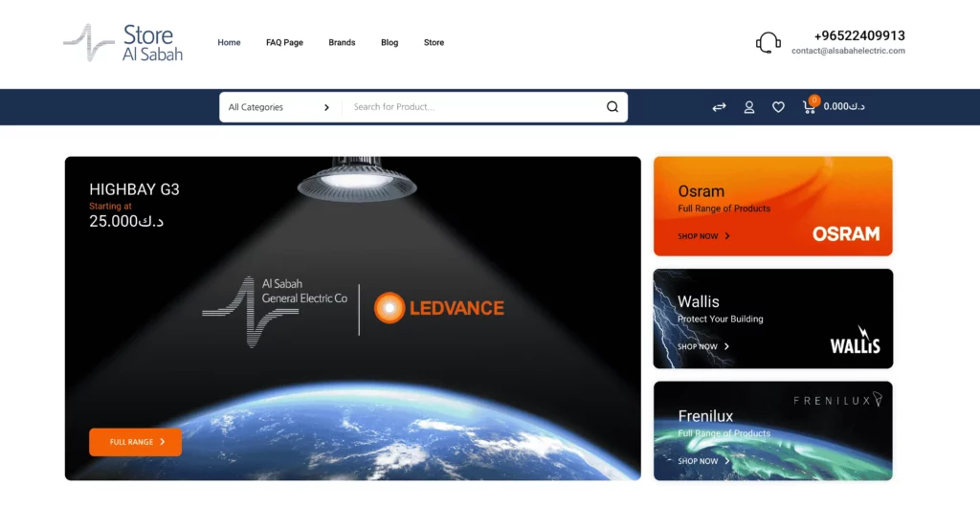The width and height of the screenshot is (980, 529).
Task: Click Shop Now on Frenilux banner
Action: point(703,461)
